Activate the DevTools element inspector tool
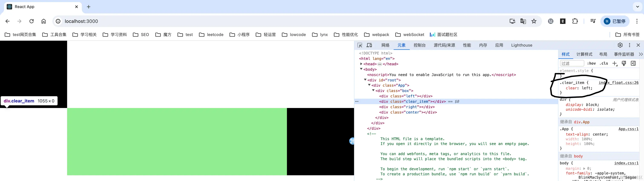The image size is (644, 181). 360,45
